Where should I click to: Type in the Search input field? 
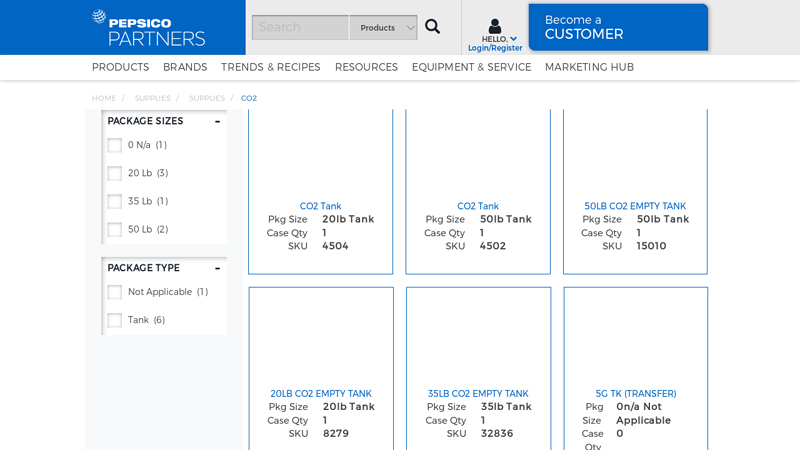tap(300, 27)
